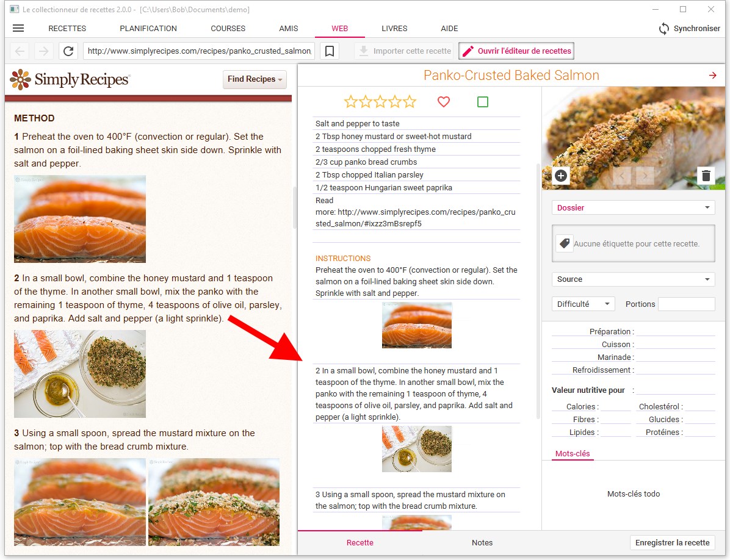The width and height of the screenshot is (730, 560).
Task: Reload the current web page
Action: pyautogui.click(x=68, y=51)
